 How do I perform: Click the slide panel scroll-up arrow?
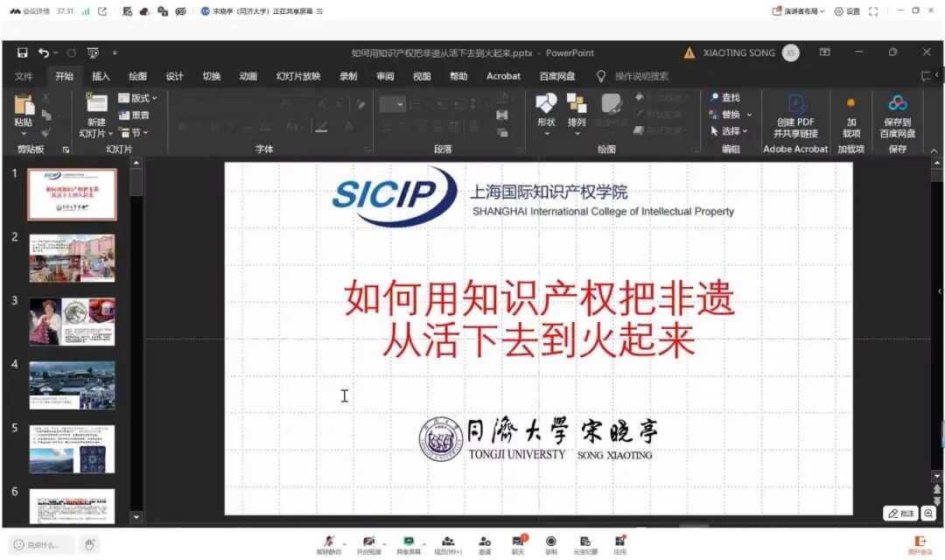click(136, 164)
